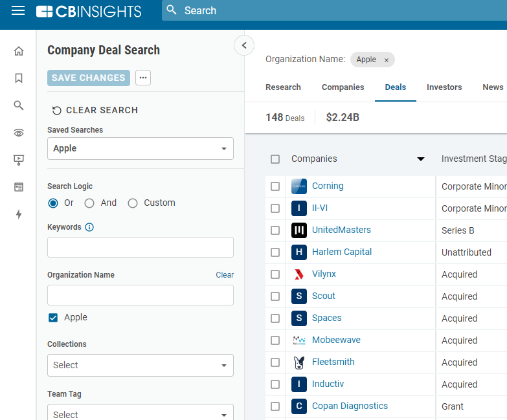The image size is (507, 420).
Task: Click the Fleetsmith dog logo icon
Action: point(299,362)
